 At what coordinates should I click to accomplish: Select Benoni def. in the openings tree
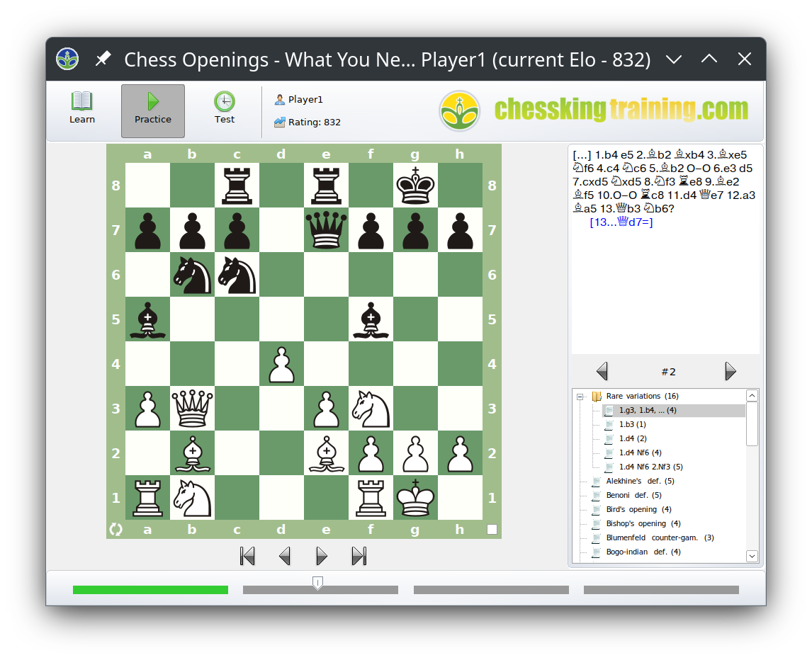click(636, 495)
